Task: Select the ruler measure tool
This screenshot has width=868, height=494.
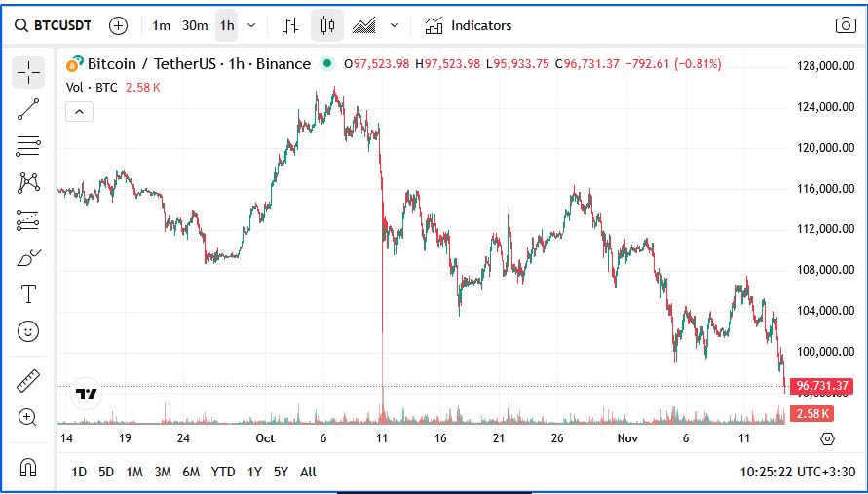Action: click(28, 381)
